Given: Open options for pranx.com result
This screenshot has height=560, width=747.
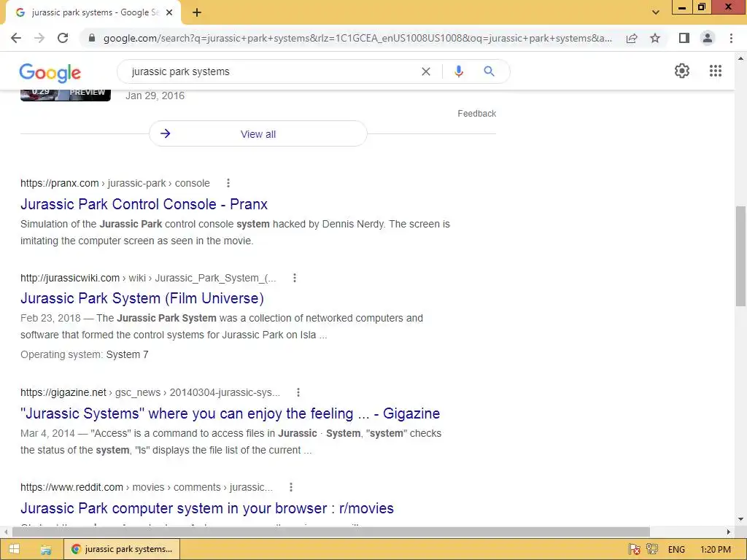Looking at the screenshot, I should (x=228, y=183).
